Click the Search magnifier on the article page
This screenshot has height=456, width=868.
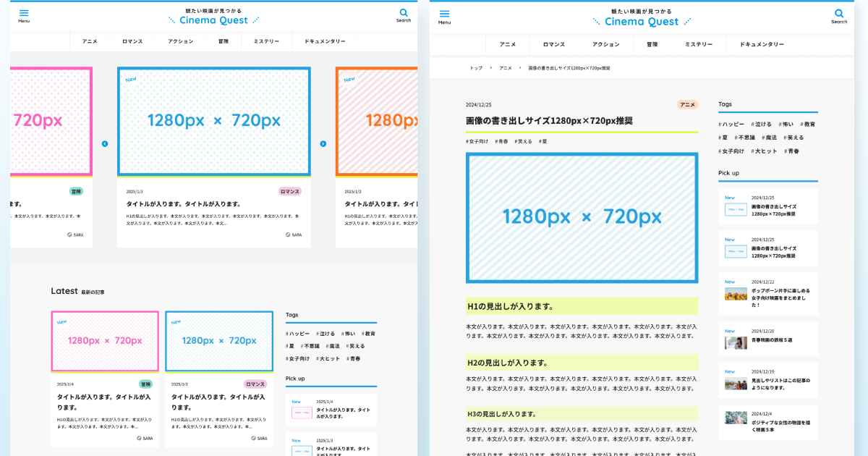[839, 16]
